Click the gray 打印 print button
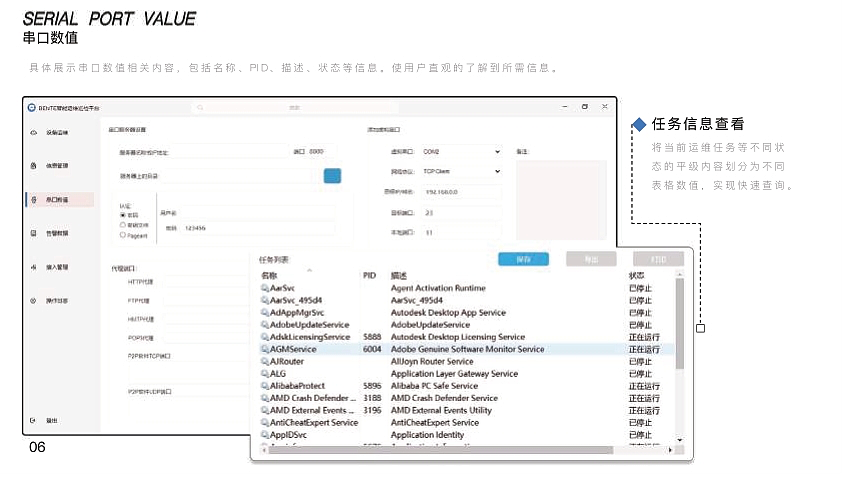The image size is (842, 477). click(658, 259)
